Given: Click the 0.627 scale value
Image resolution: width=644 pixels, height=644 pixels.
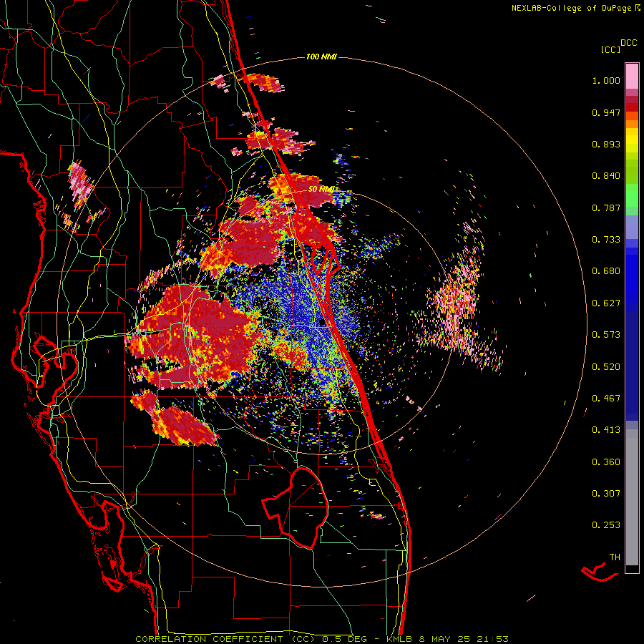Looking at the screenshot, I should coord(606,303).
